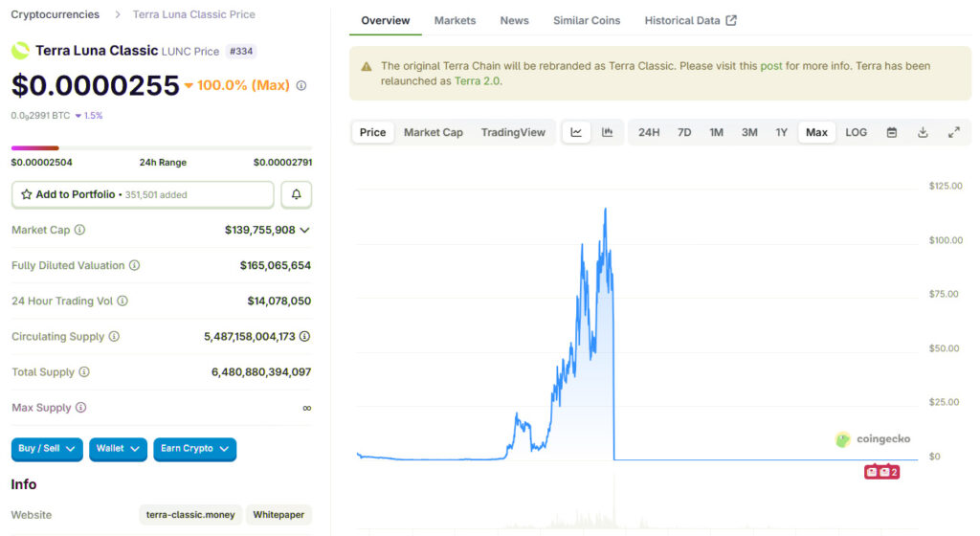The width and height of the screenshot is (980, 536).
Task: Click the $165,065,654 valuation value
Action: [x=275, y=265]
